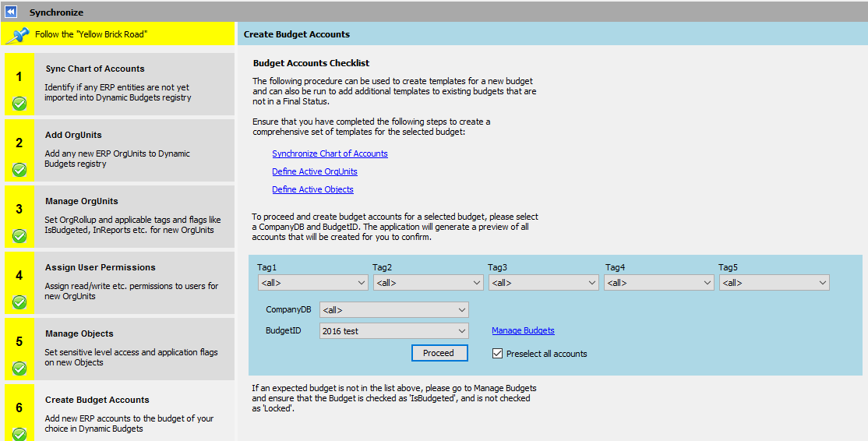Viewport: 868px width, 441px height.
Task: Click the Create Budget Accounts panel title
Action: [x=297, y=34]
